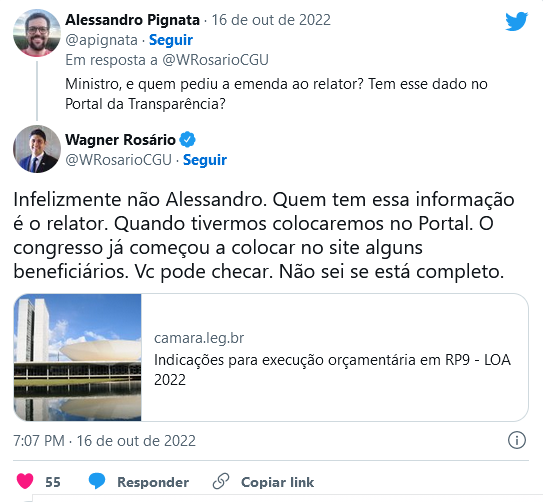Open Congress building thumbnail in link card
Screen dimensions: 543x502
[78, 357]
